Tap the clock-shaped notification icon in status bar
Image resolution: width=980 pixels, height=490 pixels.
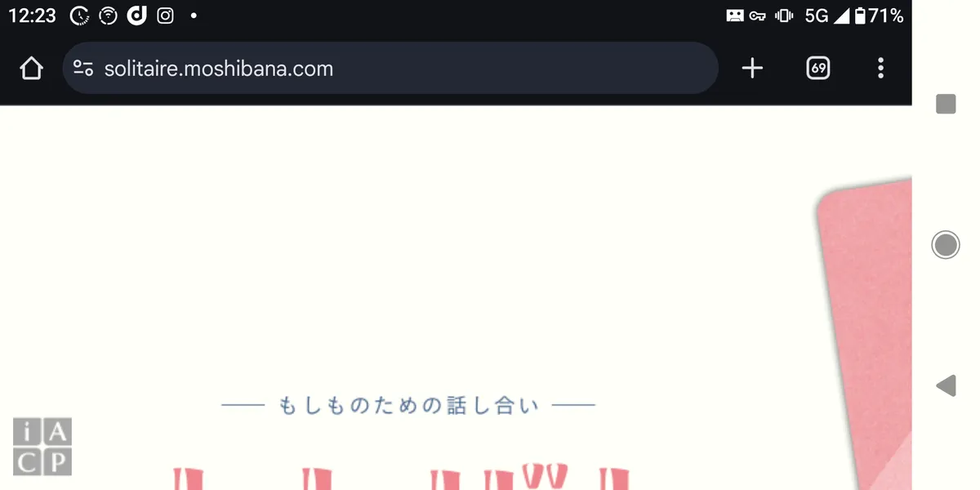79,16
